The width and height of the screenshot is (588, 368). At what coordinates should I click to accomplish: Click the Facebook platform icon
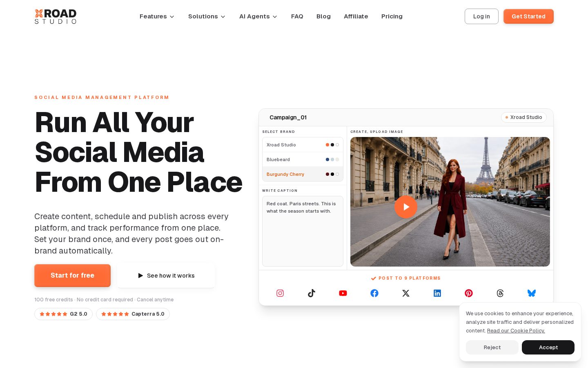(x=374, y=293)
